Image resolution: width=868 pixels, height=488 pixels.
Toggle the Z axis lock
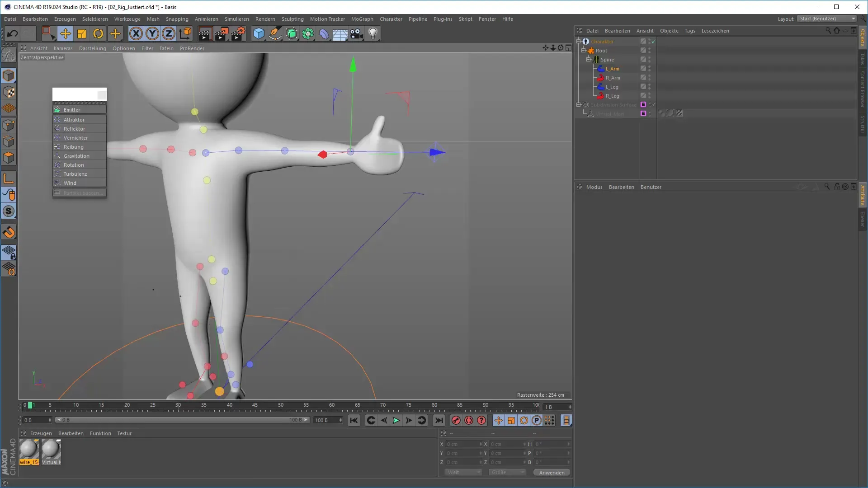169,33
